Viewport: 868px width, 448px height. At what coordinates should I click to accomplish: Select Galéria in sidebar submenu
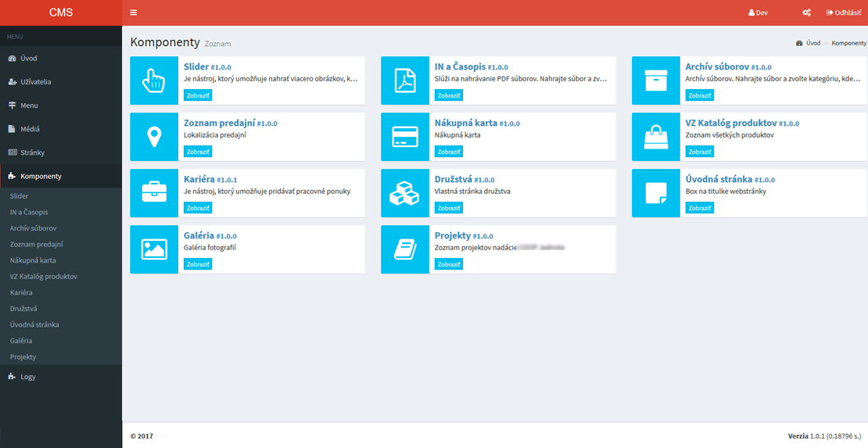(21, 341)
